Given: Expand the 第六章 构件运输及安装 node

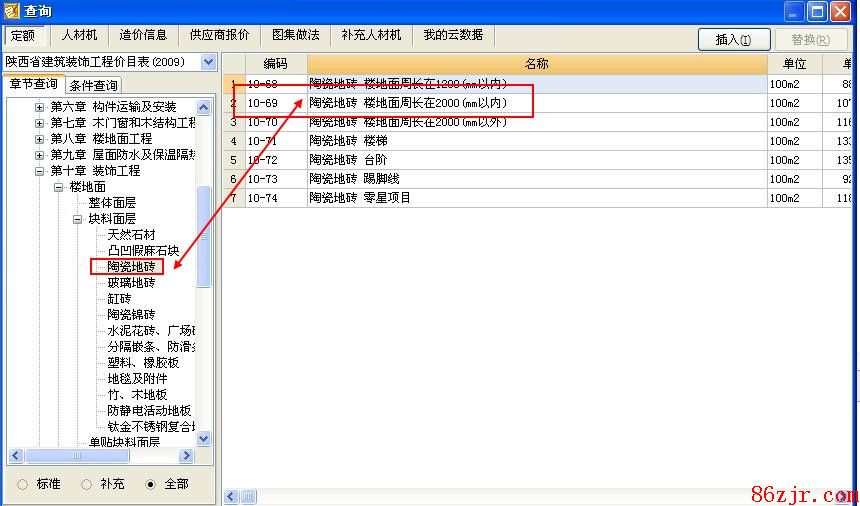Looking at the screenshot, I should [40, 107].
